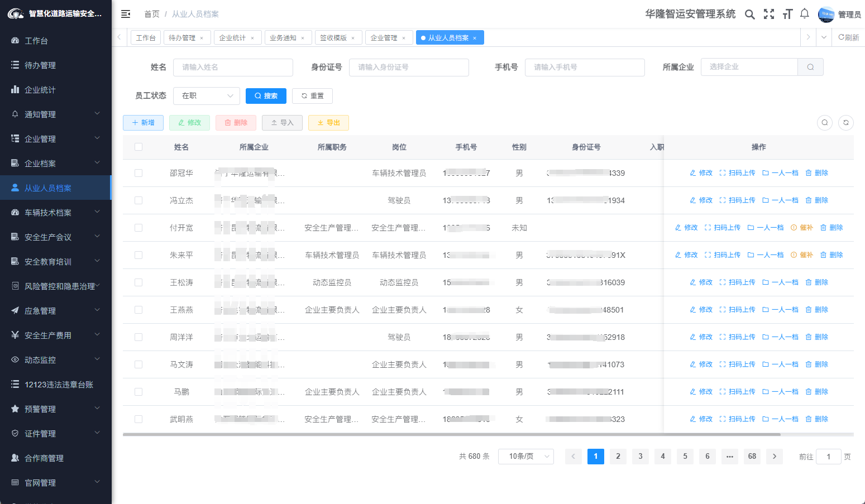Open the 员工状态 dropdown
Viewport: 865px width, 504px height.
[x=207, y=96]
